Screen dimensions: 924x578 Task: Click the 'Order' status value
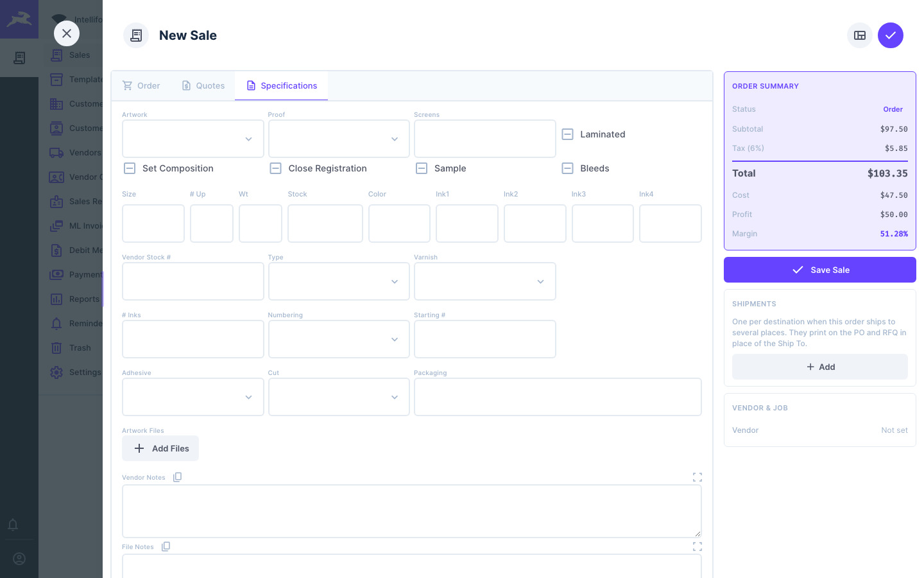coord(893,109)
